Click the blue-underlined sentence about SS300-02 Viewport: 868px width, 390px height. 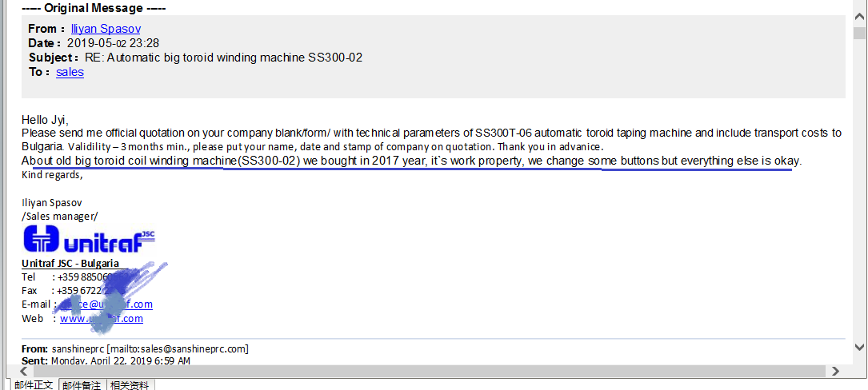point(411,161)
